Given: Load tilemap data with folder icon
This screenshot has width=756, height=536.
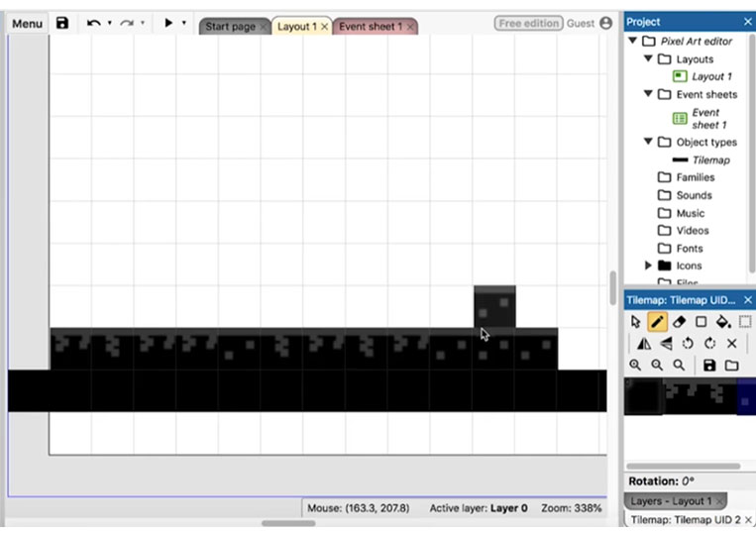Looking at the screenshot, I should pyautogui.click(x=731, y=366).
